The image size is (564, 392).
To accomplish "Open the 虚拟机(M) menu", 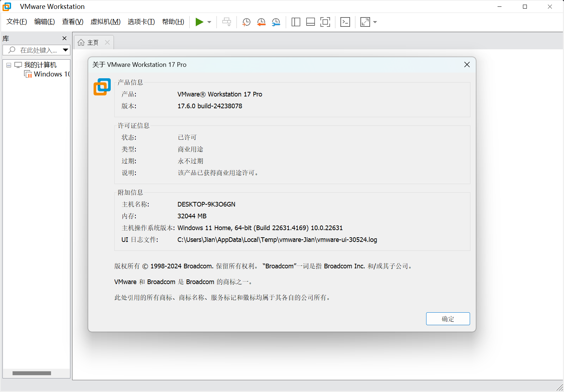I will [106, 22].
